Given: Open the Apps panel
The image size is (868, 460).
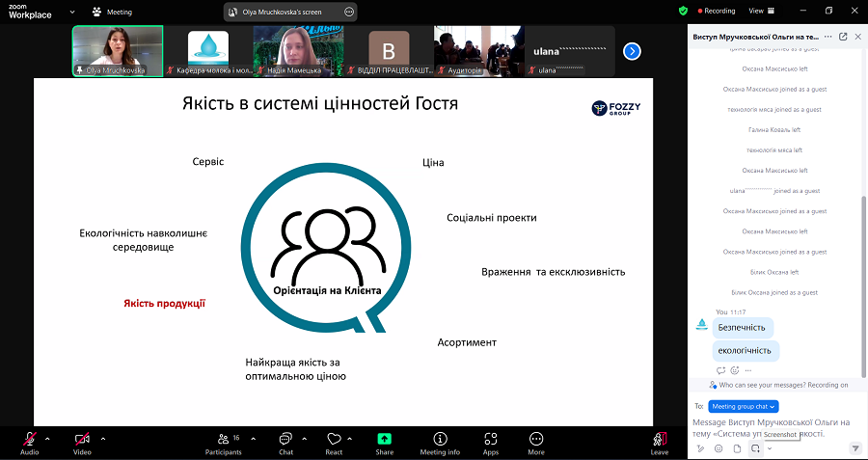Looking at the screenshot, I should pyautogui.click(x=491, y=444).
